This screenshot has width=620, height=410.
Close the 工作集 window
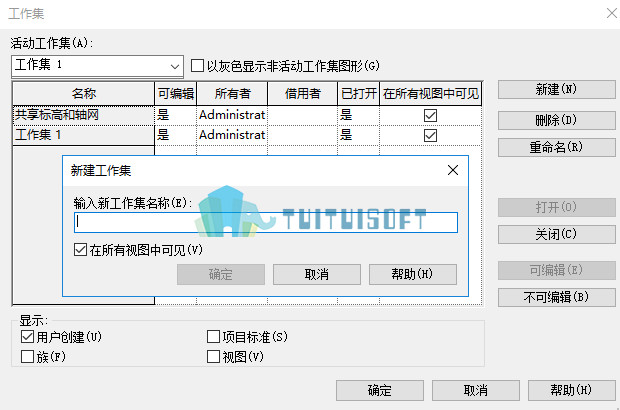[612, 13]
